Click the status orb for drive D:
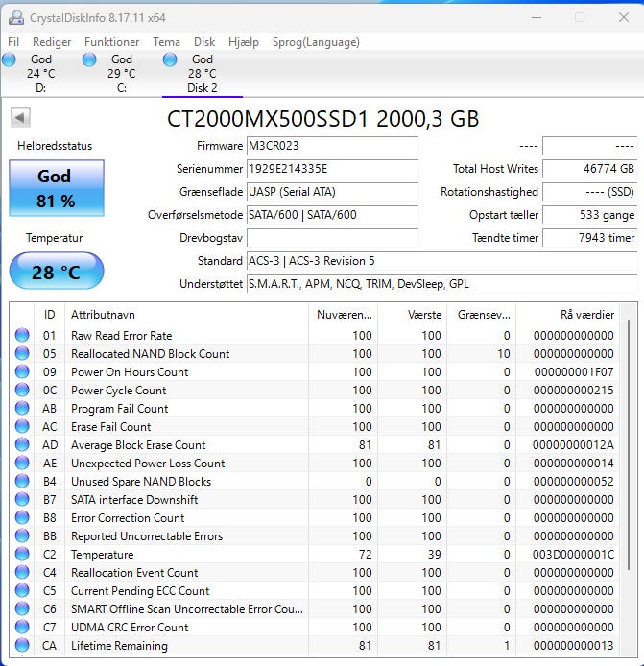The width and height of the screenshot is (644, 666). click(x=10, y=60)
